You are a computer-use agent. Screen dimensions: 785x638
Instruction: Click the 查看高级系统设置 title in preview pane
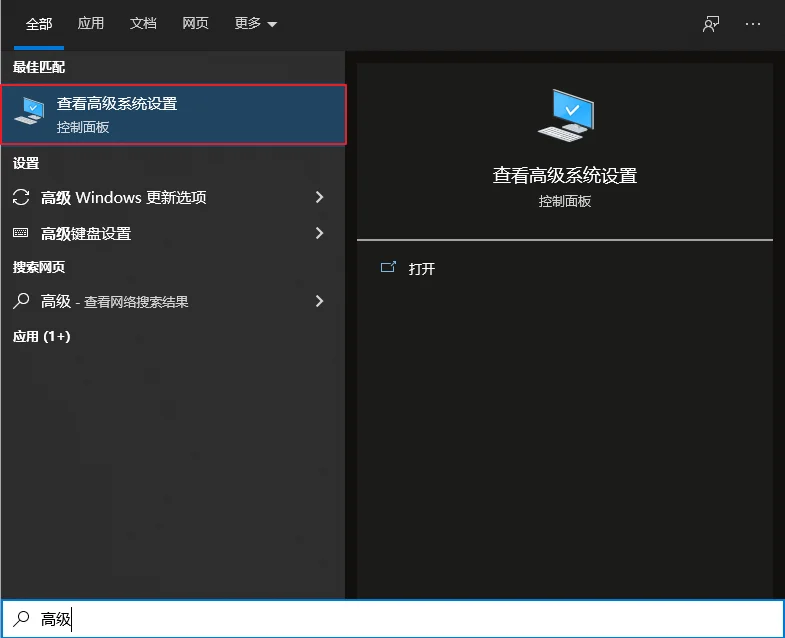[x=565, y=175]
